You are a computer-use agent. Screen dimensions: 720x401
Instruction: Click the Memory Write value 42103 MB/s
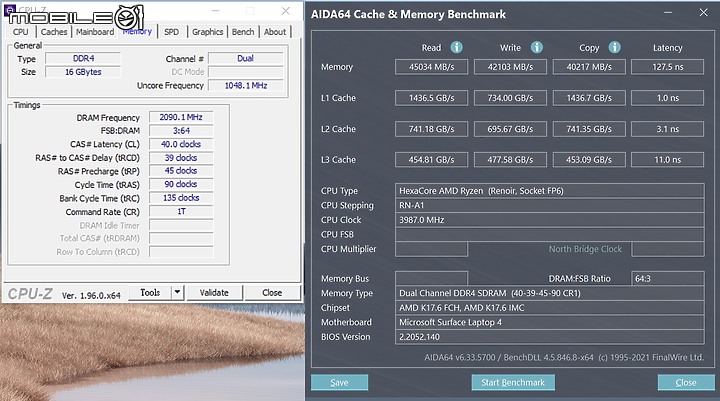pyautogui.click(x=510, y=67)
